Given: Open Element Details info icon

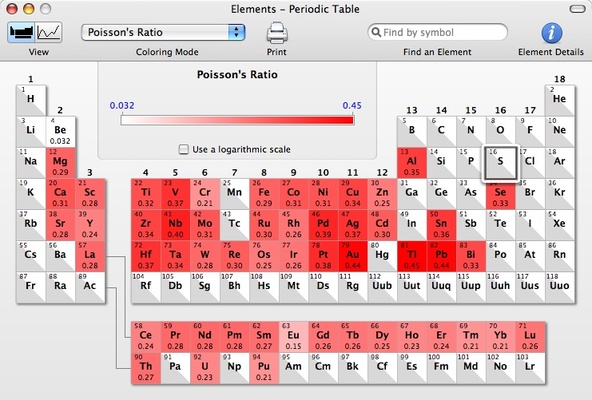Looking at the screenshot, I should pos(552,33).
